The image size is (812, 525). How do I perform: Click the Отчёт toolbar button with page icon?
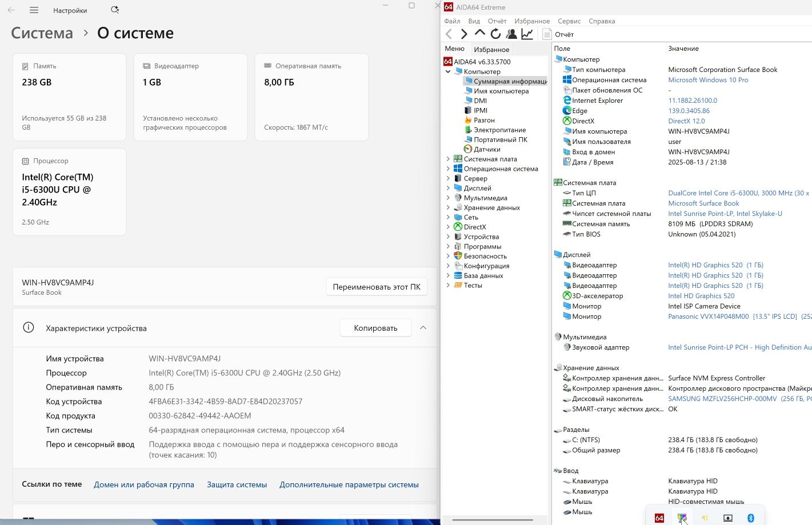click(x=558, y=34)
